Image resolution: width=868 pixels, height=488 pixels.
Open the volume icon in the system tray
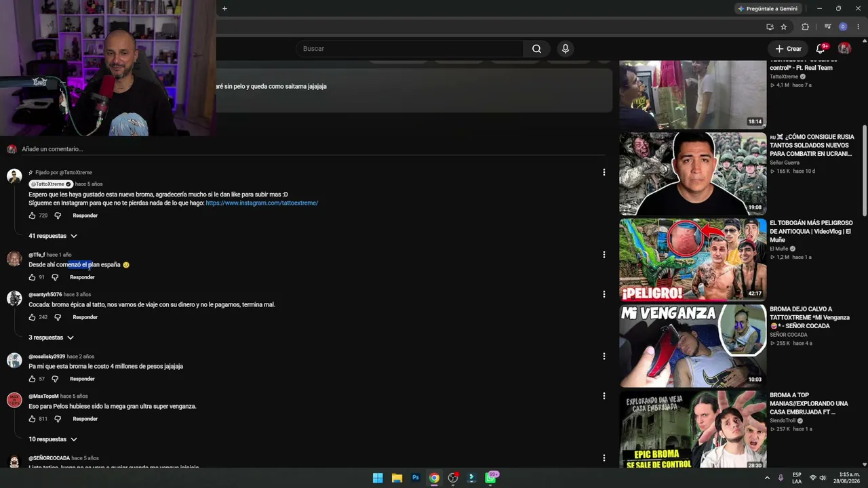click(823, 478)
